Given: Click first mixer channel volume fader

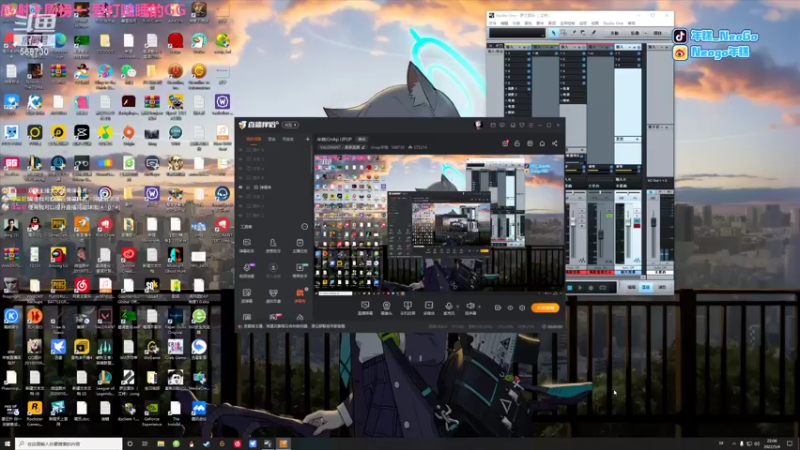Looking at the screenshot, I should coord(573,223).
